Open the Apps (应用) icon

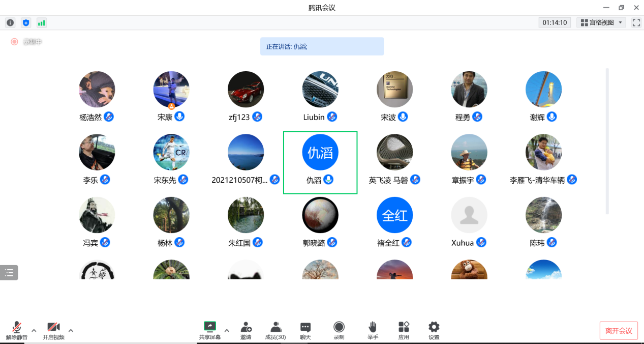[x=404, y=330]
